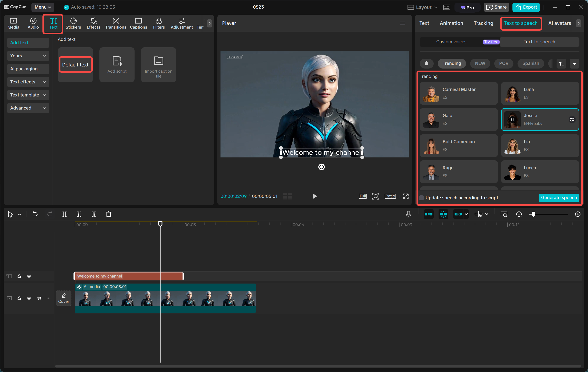
Task: Select the Split tool in the timeline toolbar
Action: coord(65,214)
